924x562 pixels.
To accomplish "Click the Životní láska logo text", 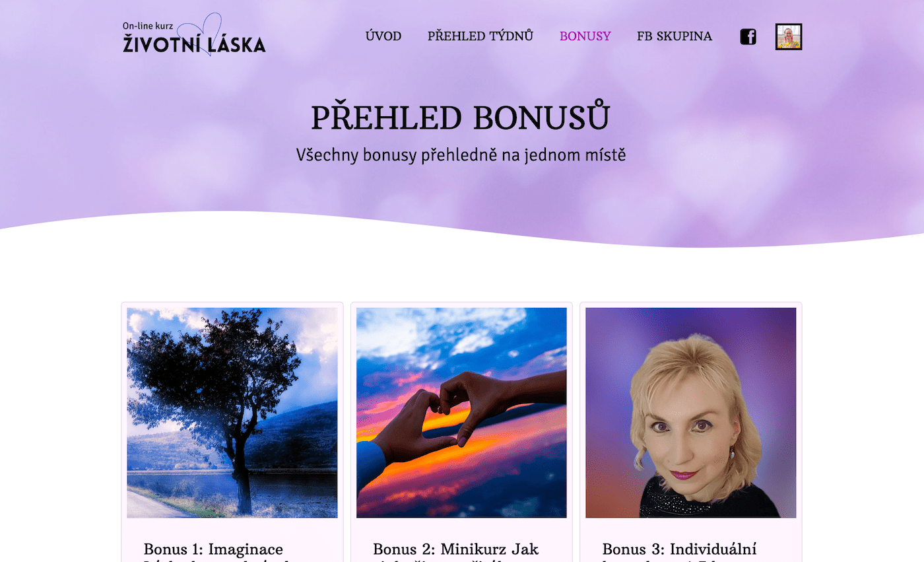I will (194, 44).
